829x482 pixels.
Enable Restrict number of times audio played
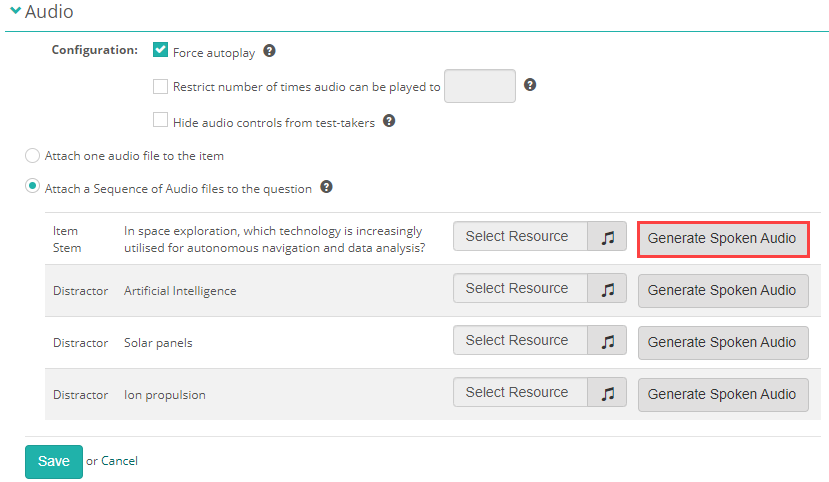(x=160, y=86)
